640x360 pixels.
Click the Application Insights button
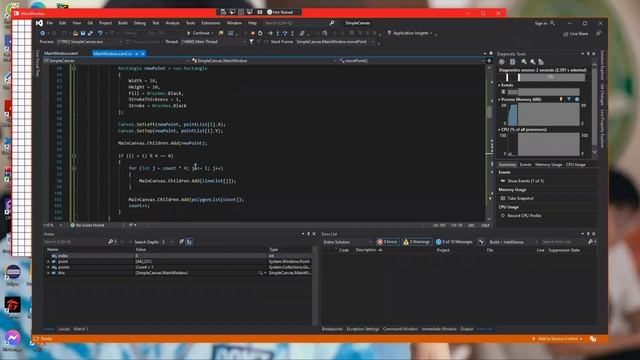[x=410, y=33]
